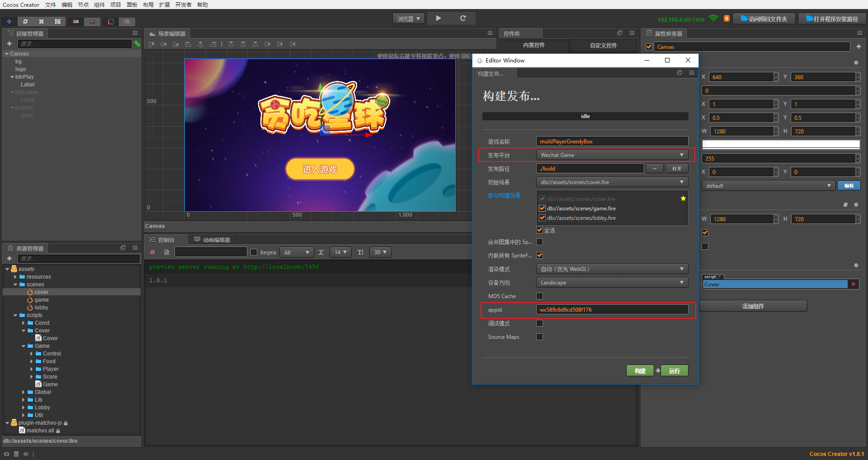Collapse the btnPlay node in hierarchy
The width and height of the screenshot is (868, 460).
click(12, 77)
